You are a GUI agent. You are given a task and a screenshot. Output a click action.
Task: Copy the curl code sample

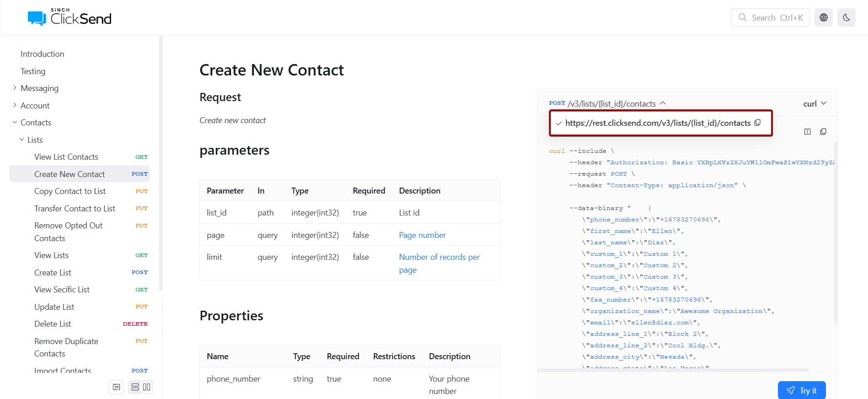[823, 132]
